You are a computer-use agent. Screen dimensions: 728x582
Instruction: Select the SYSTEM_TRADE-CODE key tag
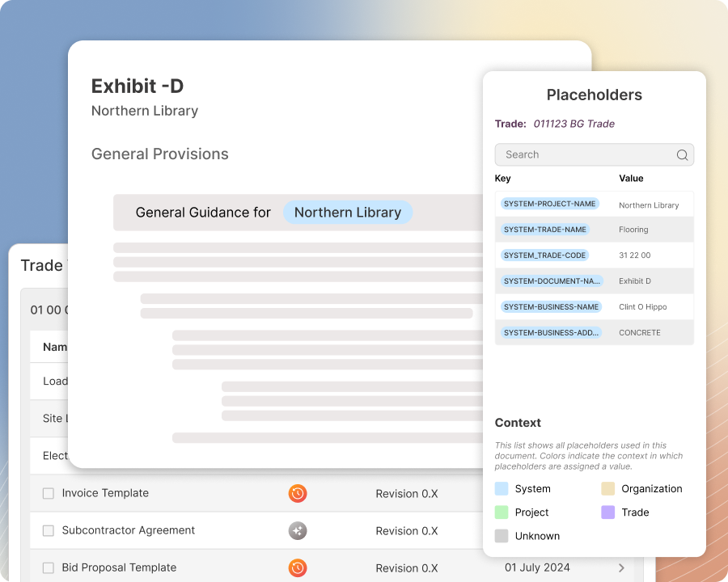coord(544,255)
